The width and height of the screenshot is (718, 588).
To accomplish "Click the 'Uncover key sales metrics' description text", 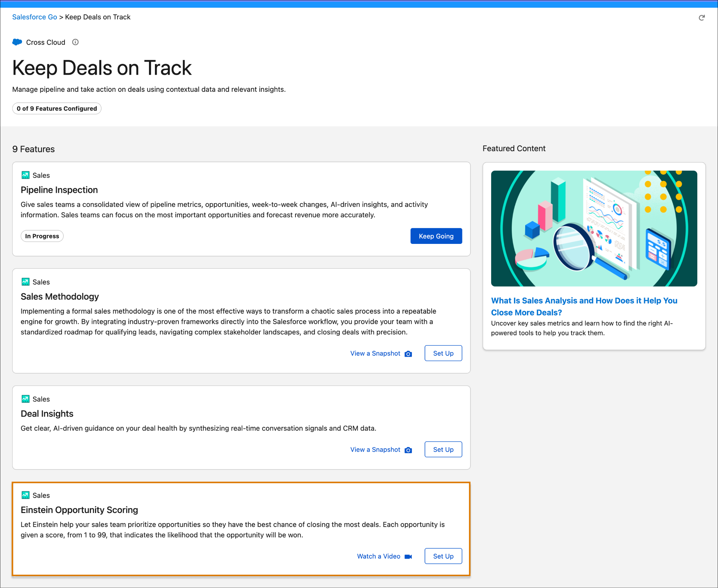I will tap(582, 328).
